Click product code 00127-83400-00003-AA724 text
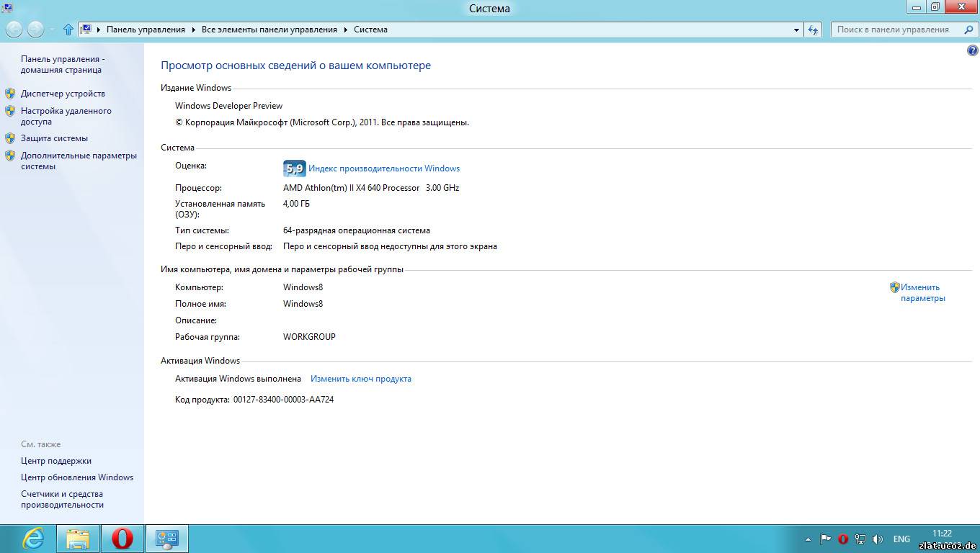This screenshot has width=980, height=553. (283, 400)
